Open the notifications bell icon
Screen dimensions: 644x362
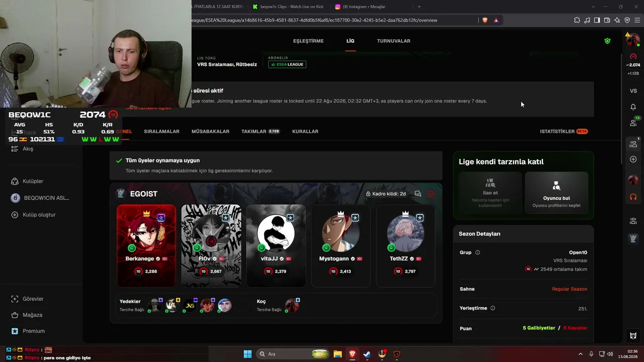[x=633, y=107]
